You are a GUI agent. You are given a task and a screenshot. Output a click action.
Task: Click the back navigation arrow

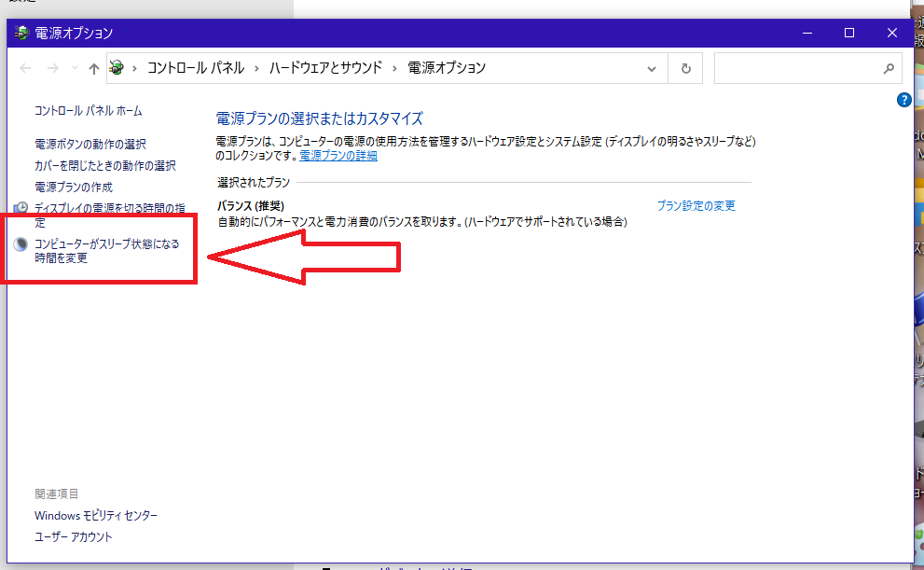(25, 68)
